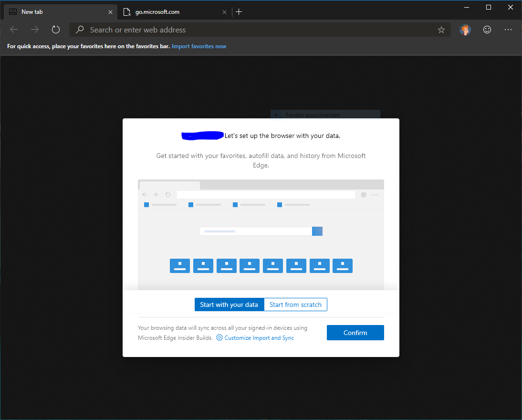Click the magnifier icon in the address bar
Image resolution: width=522 pixels, height=420 pixels.
80,30
